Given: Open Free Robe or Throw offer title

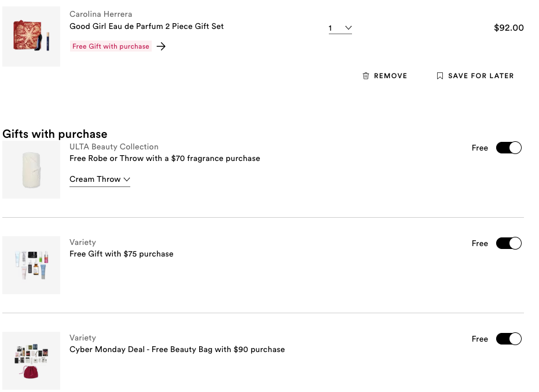Looking at the screenshot, I should pyautogui.click(x=164, y=158).
